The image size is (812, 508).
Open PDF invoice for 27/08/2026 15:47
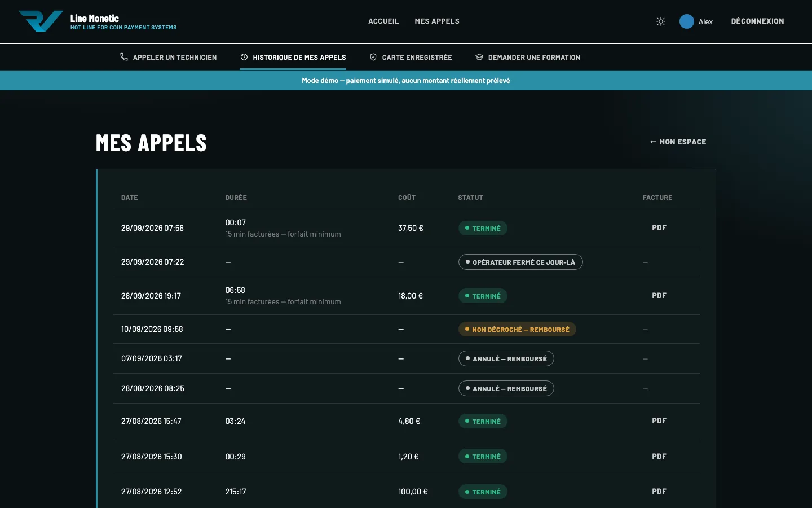click(x=659, y=421)
